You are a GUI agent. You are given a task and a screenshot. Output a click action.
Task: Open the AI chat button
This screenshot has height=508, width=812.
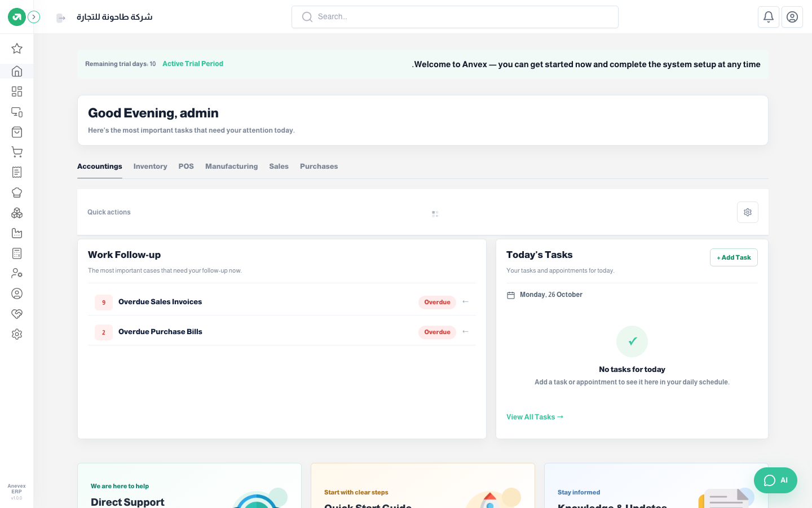click(x=775, y=480)
